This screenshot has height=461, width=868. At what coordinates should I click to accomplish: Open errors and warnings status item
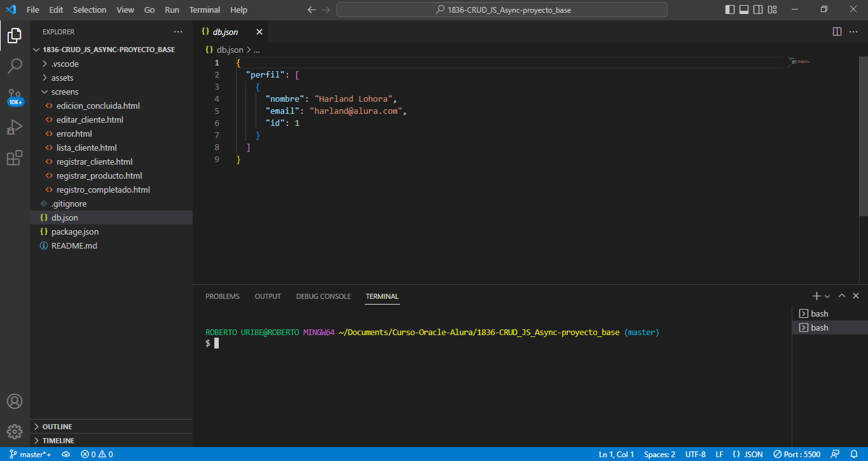97,455
